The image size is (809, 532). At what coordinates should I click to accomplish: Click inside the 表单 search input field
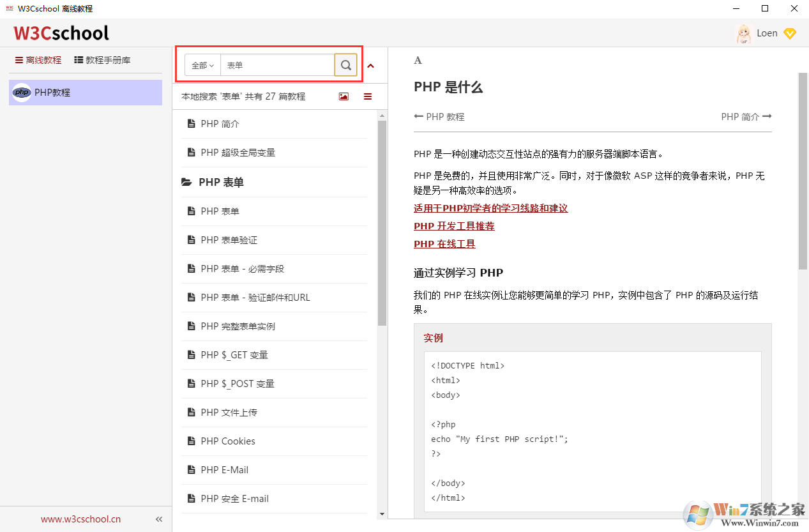coord(275,65)
